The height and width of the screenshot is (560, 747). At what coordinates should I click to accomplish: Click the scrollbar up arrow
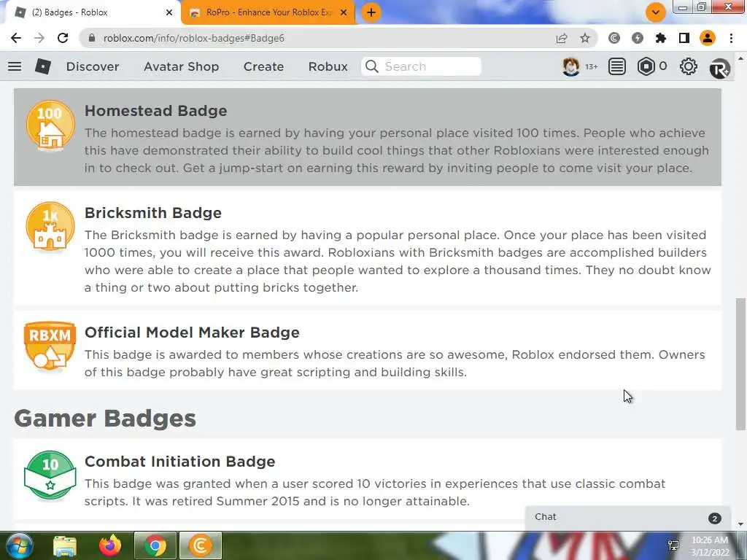coord(740,58)
